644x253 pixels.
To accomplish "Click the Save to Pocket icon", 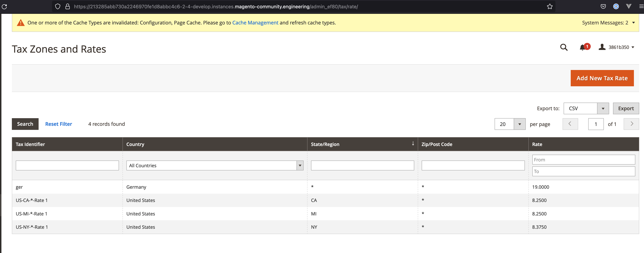I will [603, 7].
